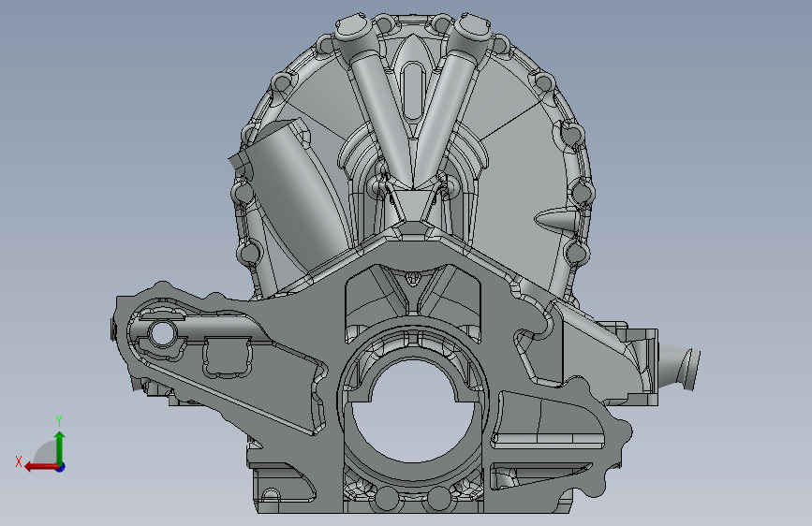Click the red X axis arrow of the triad
812x526 pixels.
click(x=41, y=467)
